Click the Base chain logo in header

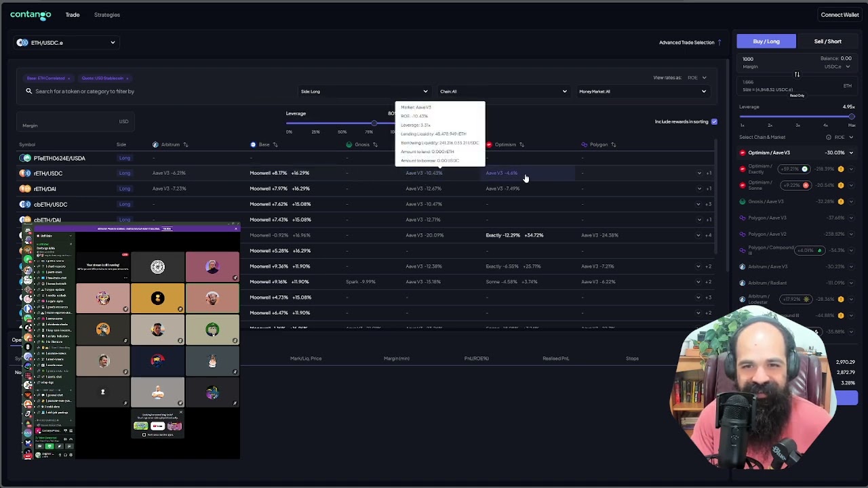(253, 144)
